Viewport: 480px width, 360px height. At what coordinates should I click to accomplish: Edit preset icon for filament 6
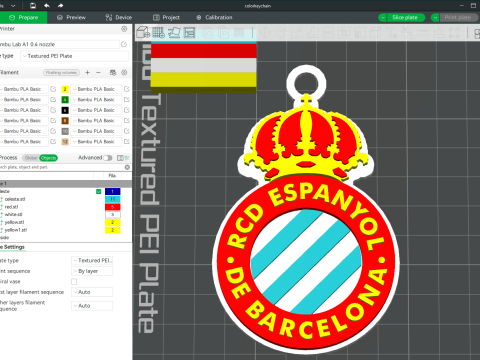point(127,110)
